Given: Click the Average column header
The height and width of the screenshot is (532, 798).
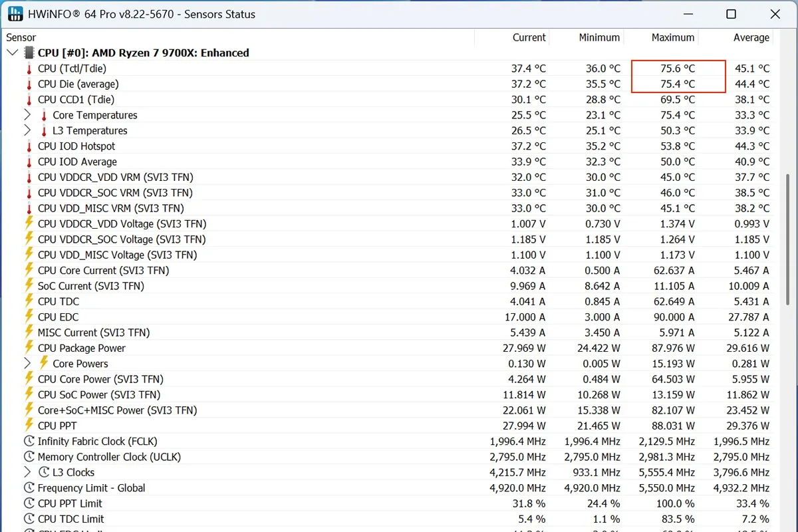Looking at the screenshot, I should (x=751, y=37).
